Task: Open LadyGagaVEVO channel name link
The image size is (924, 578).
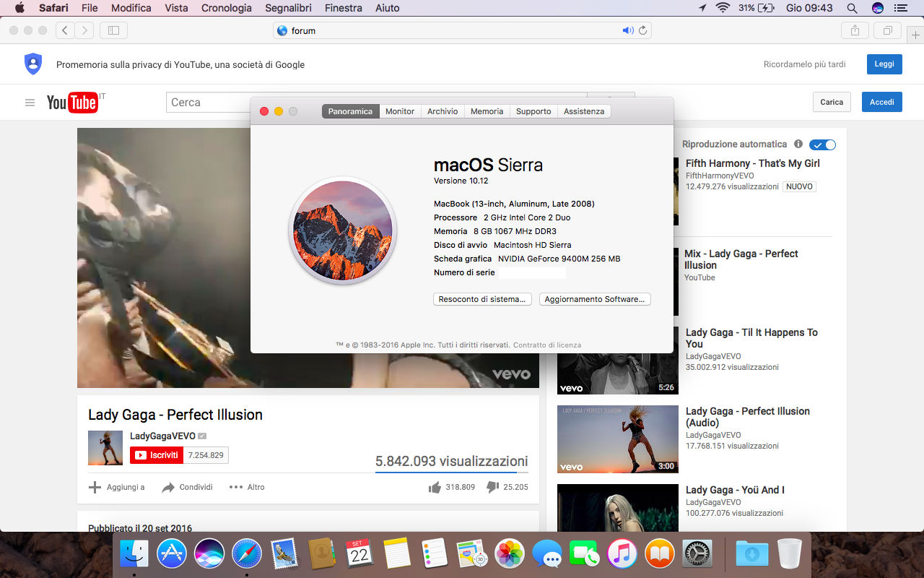Action: [x=162, y=436]
